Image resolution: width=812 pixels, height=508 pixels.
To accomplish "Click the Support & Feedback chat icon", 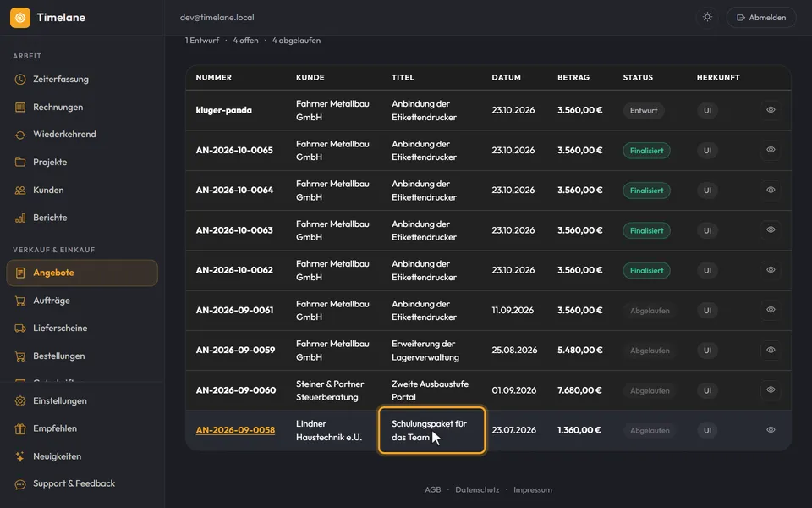I will tap(20, 484).
